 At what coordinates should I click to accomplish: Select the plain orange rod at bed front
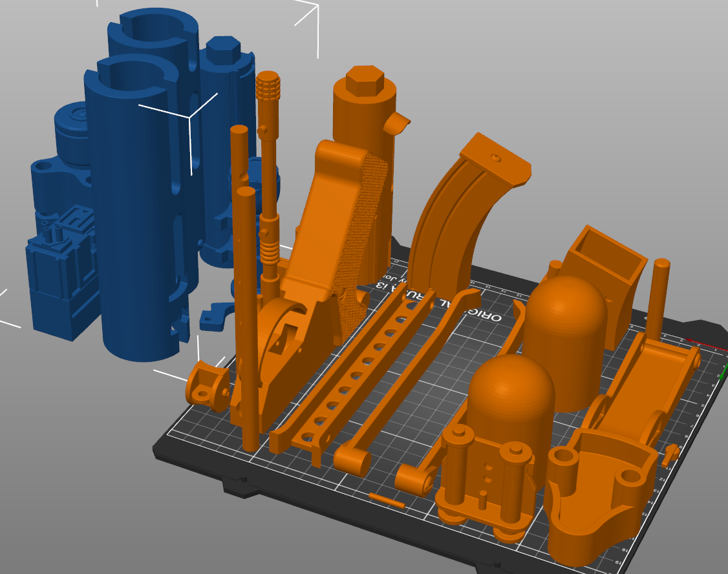(248, 320)
